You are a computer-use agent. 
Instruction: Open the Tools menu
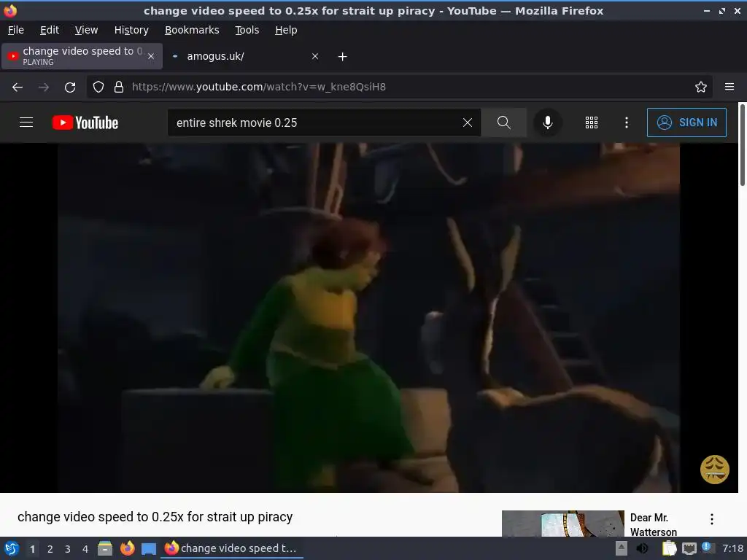247,30
